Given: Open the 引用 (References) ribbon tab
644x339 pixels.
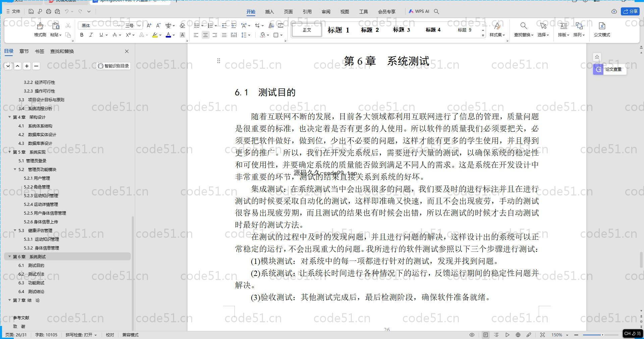Looking at the screenshot, I should 307,11.
